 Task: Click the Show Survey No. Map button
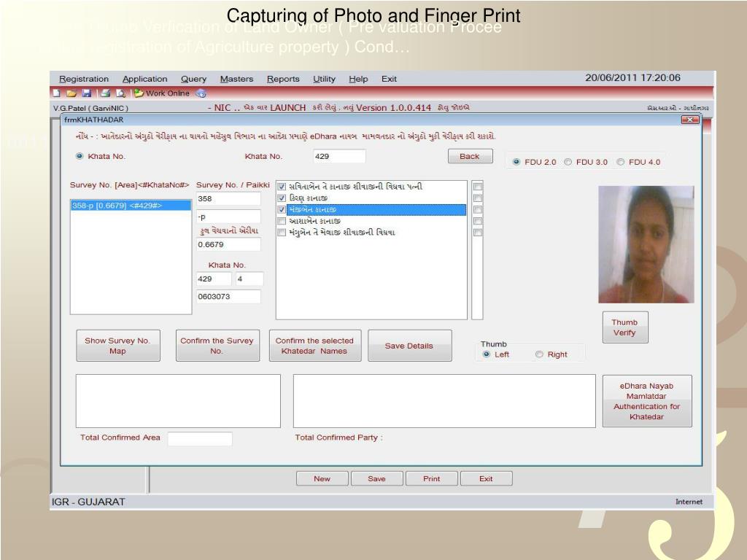(117, 346)
